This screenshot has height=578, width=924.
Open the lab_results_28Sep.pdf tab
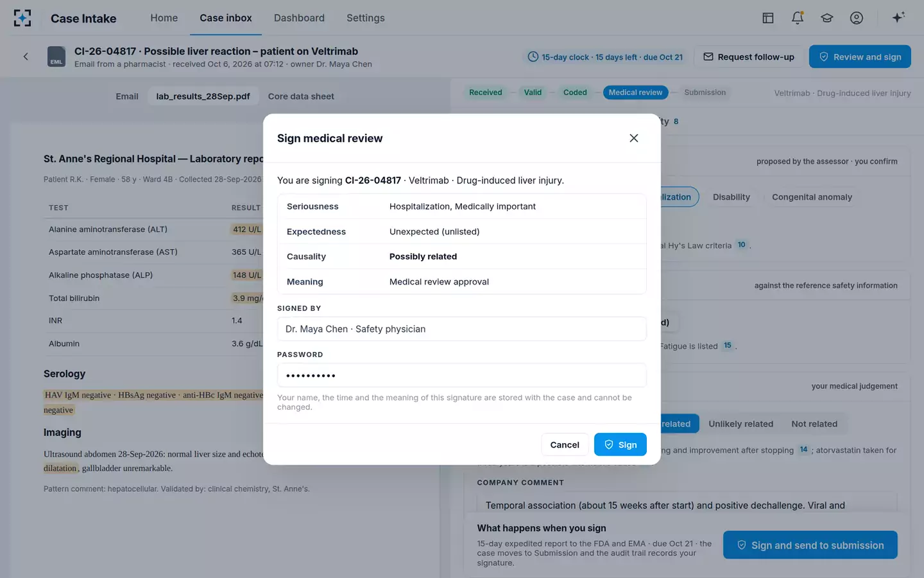pyautogui.click(x=203, y=96)
